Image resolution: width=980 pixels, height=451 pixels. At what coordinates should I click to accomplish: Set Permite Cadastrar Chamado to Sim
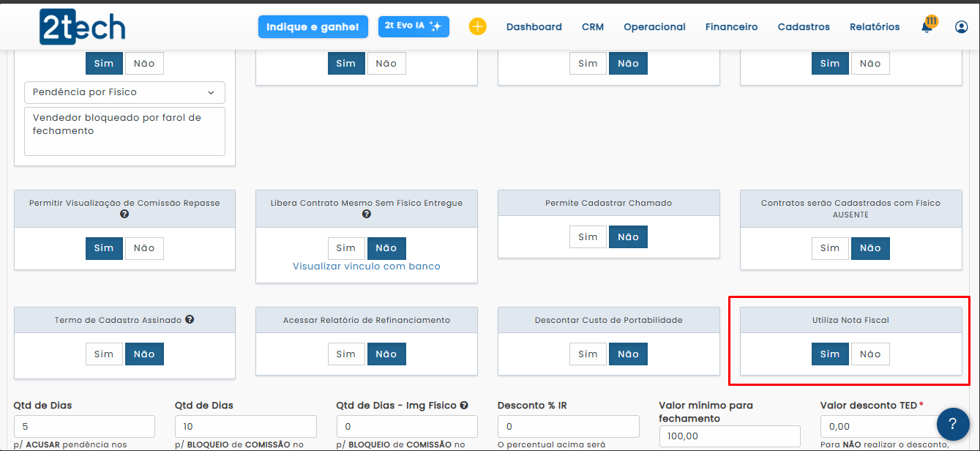[588, 237]
